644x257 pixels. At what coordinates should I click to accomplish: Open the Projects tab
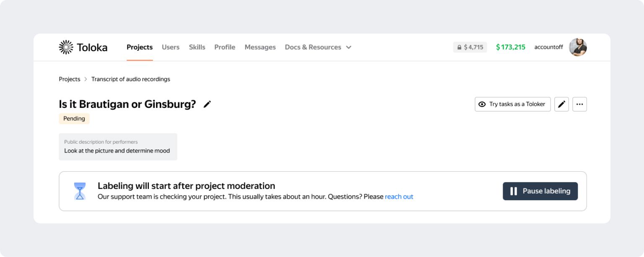tap(140, 47)
